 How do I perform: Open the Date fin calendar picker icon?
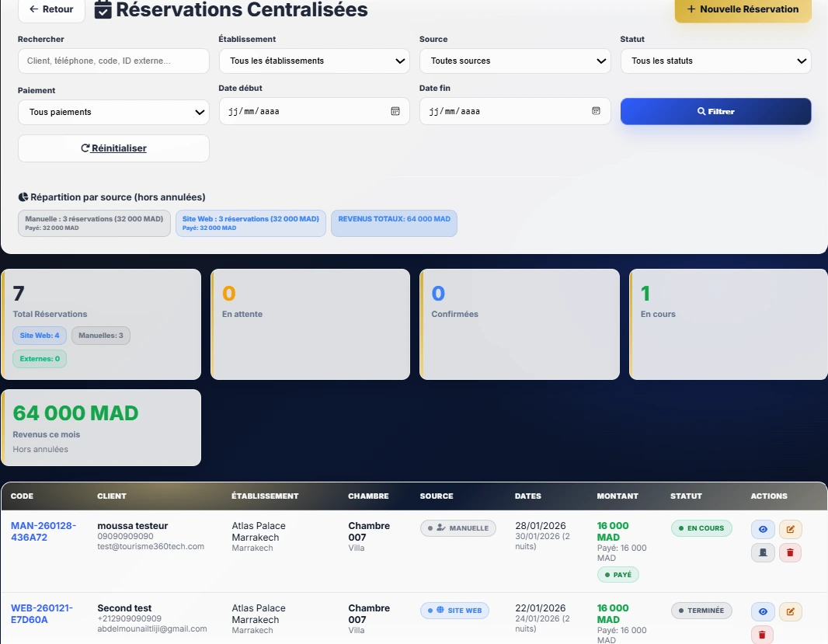tap(596, 111)
